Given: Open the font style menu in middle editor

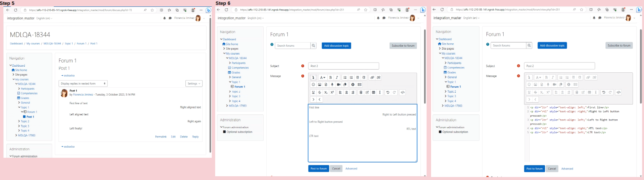Looking at the screenshot, I should 322,77.
